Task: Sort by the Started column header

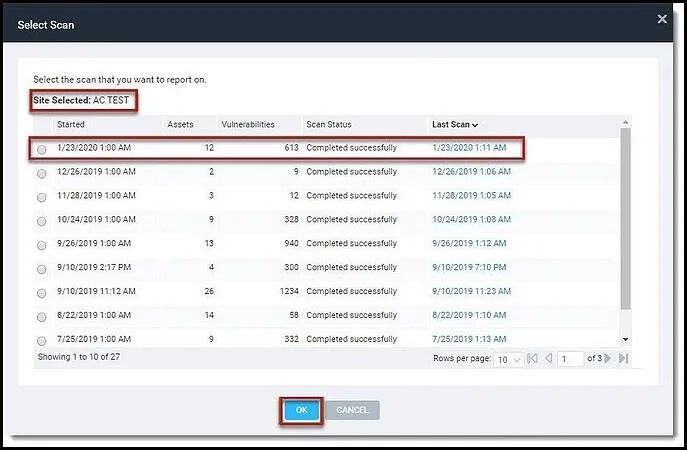Action: tap(71, 124)
